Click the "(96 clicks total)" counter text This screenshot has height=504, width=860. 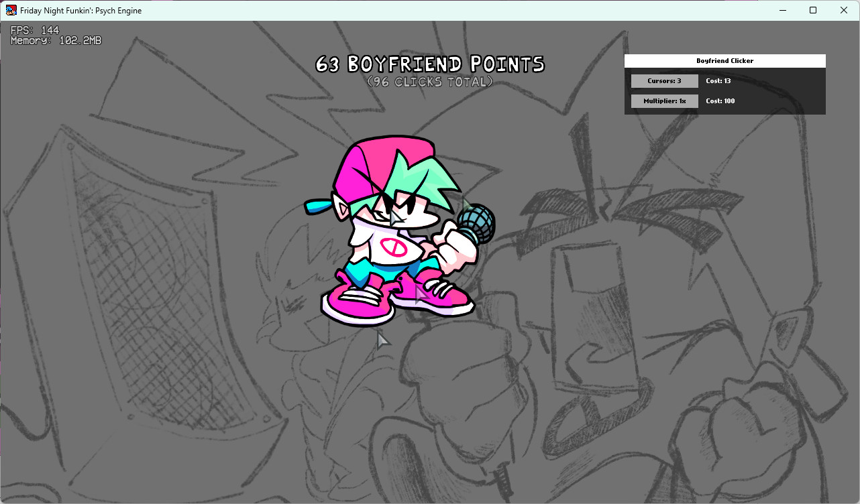tap(430, 82)
